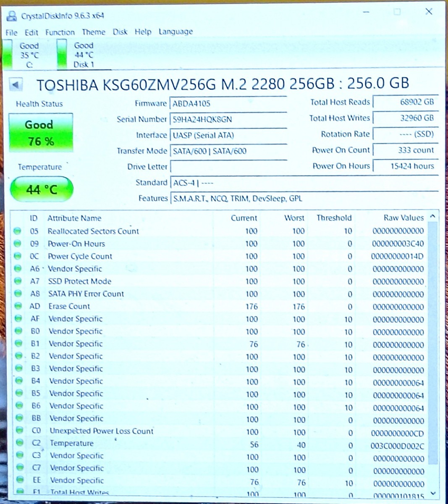
Task: Click status icon of AF Vendor Specific
Action: (x=18, y=319)
